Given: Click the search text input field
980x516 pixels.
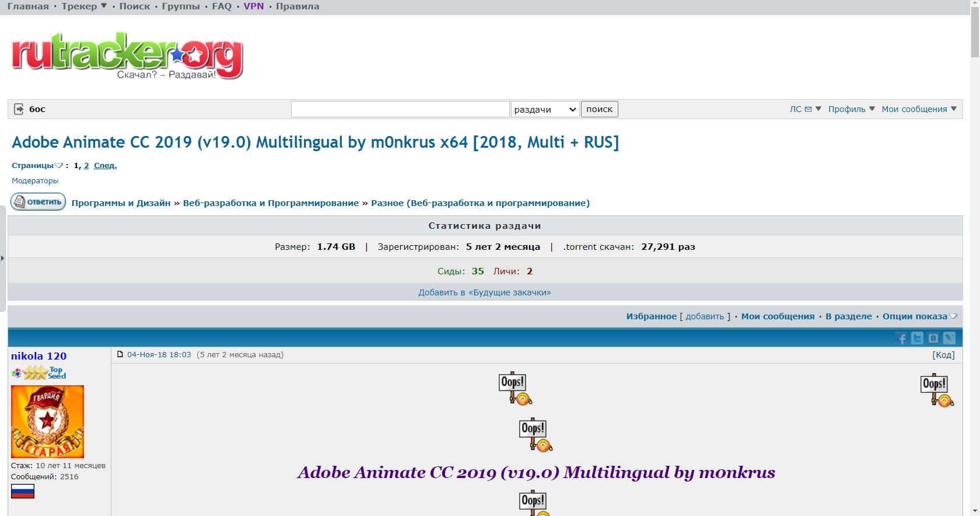Looking at the screenshot, I should (400, 109).
